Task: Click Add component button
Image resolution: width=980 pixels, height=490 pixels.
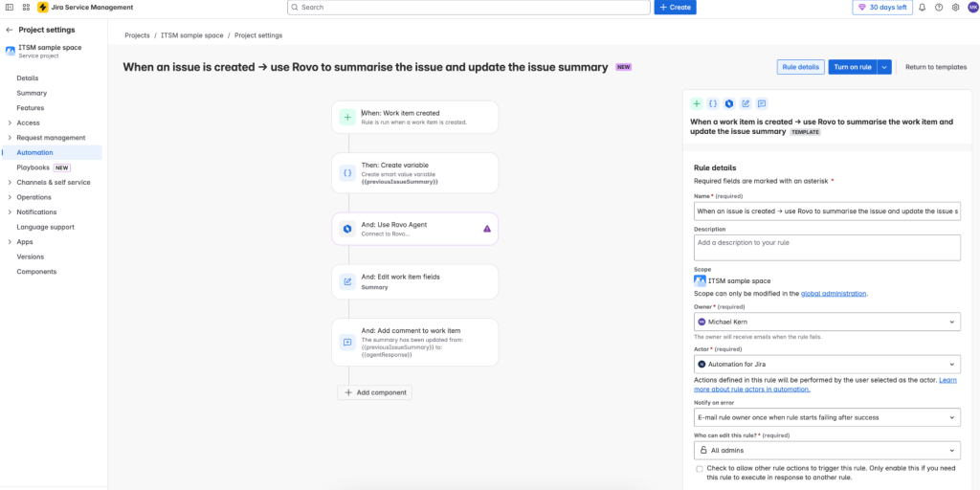Action: (374, 392)
